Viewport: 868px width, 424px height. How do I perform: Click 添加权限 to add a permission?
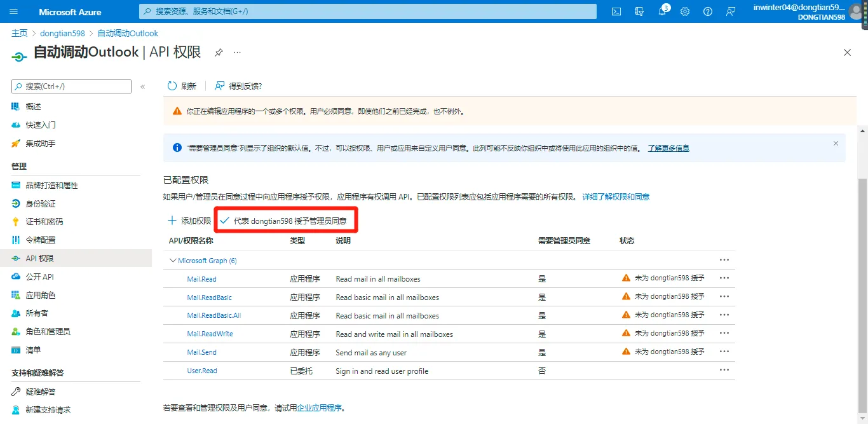coord(189,221)
